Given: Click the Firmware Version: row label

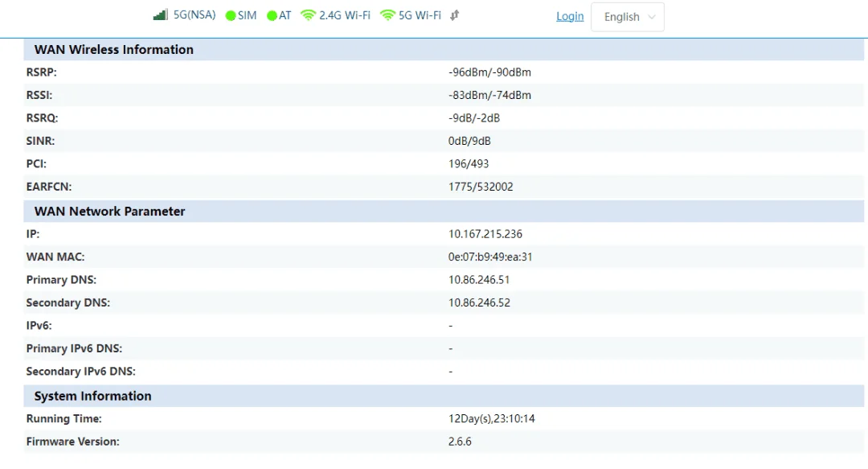Looking at the screenshot, I should click(72, 442).
